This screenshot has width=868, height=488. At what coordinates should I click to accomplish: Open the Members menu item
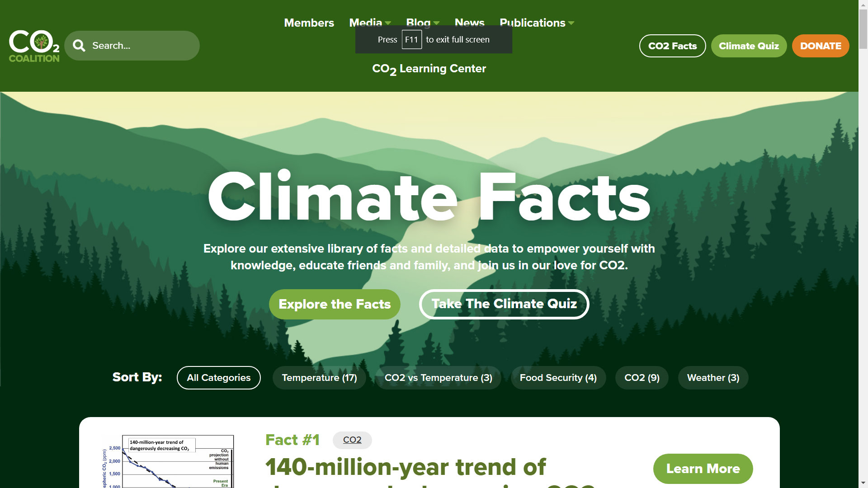coord(309,23)
